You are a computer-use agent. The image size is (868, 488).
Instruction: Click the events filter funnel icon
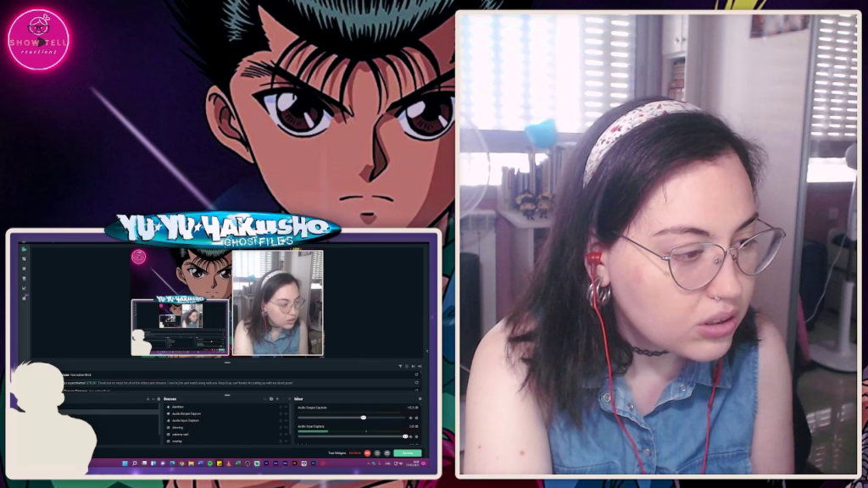(401, 366)
